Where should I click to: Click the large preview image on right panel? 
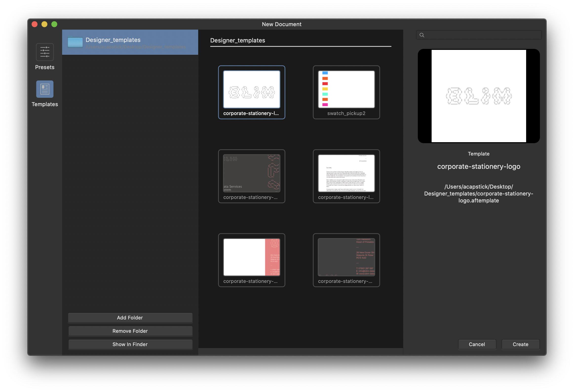(x=478, y=96)
